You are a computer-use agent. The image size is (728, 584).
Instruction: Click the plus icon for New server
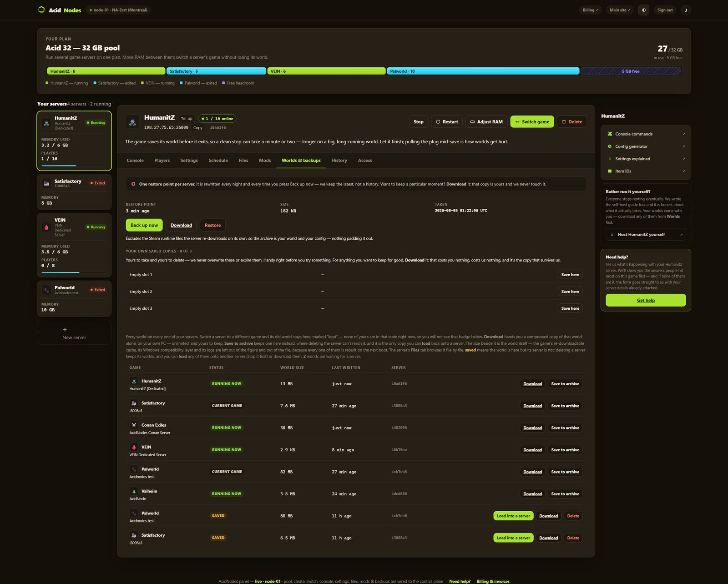click(65, 329)
